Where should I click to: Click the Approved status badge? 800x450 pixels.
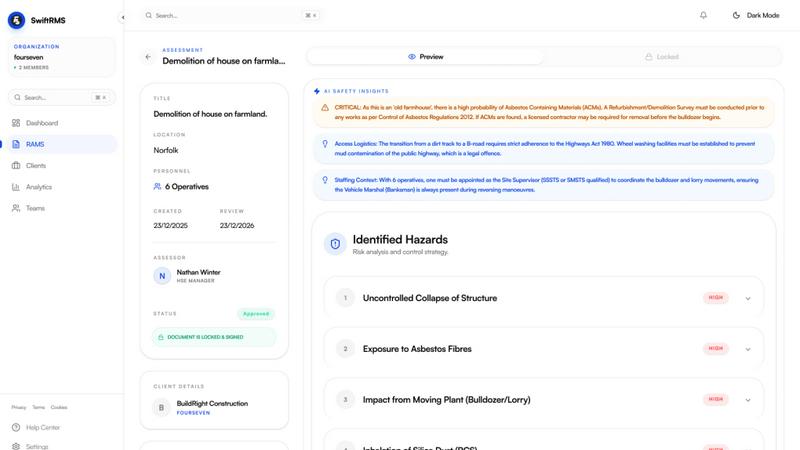point(256,314)
